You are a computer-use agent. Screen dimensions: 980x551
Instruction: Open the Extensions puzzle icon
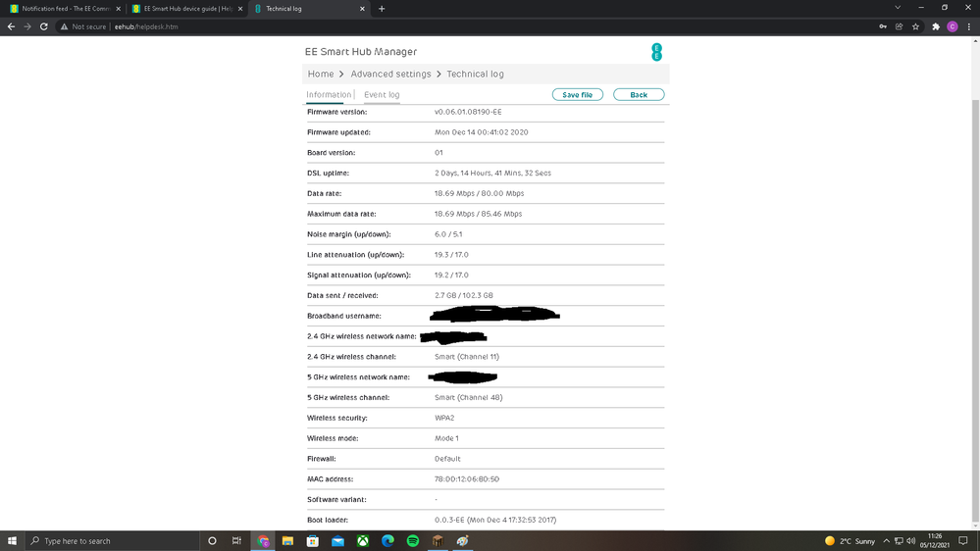tap(936, 26)
